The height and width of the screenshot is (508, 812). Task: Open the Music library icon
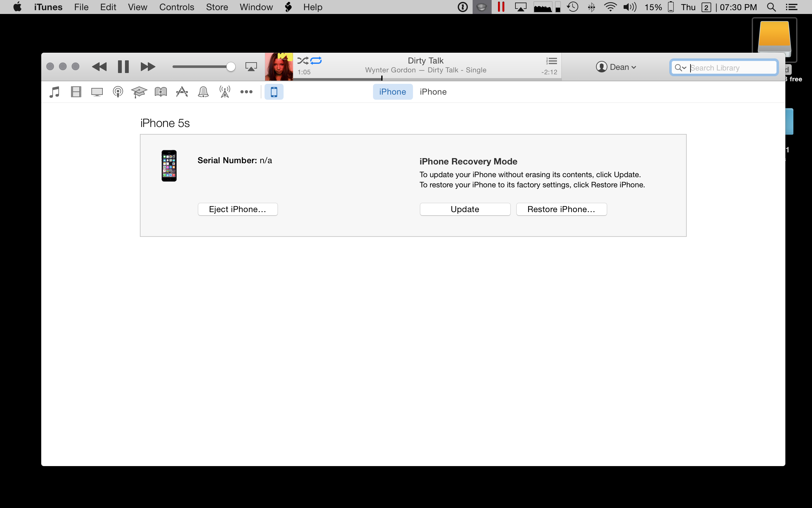pos(54,92)
